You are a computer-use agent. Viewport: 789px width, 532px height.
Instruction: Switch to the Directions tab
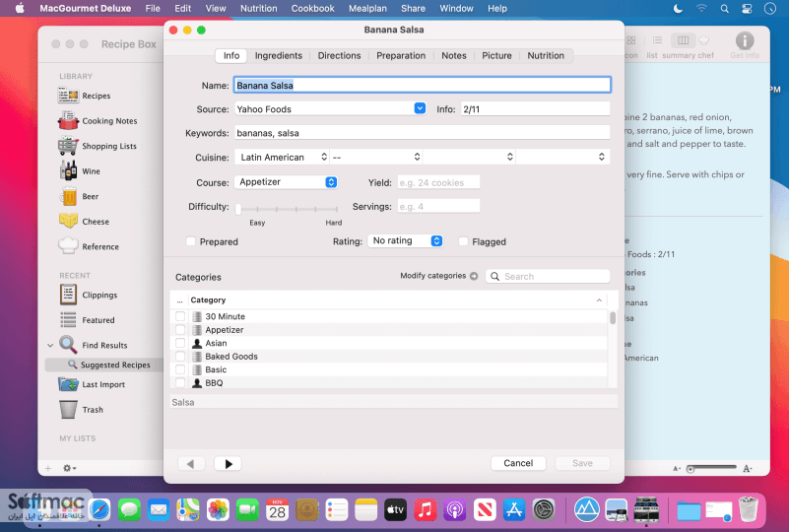pyautogui.click(x=339, y=55)
